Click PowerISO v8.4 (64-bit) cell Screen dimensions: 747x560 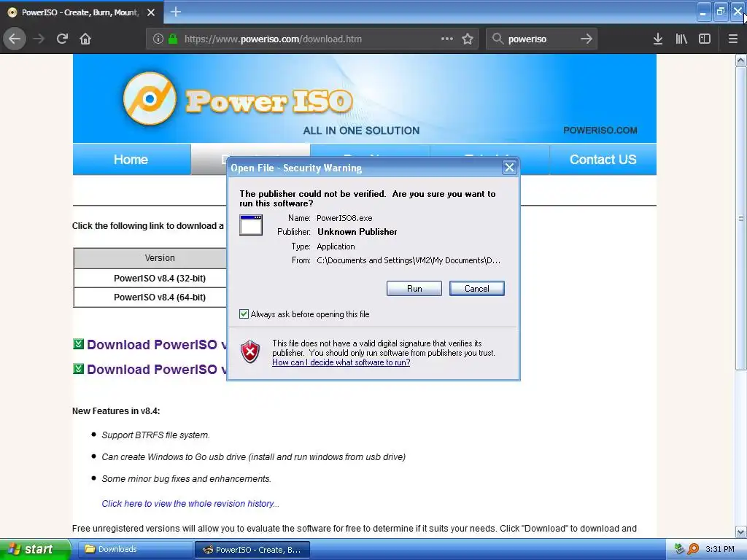click(160, 297)
